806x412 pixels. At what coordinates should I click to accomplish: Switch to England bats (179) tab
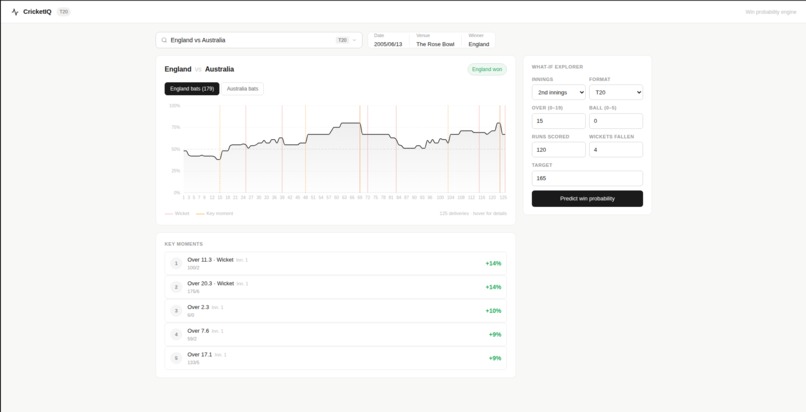[x=192, y=89]
